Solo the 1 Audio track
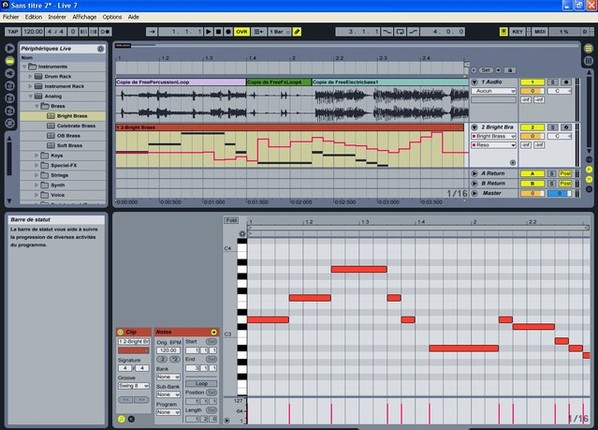Image resolution: width=598 pixels, height=430 pixels. pos(553,82)
